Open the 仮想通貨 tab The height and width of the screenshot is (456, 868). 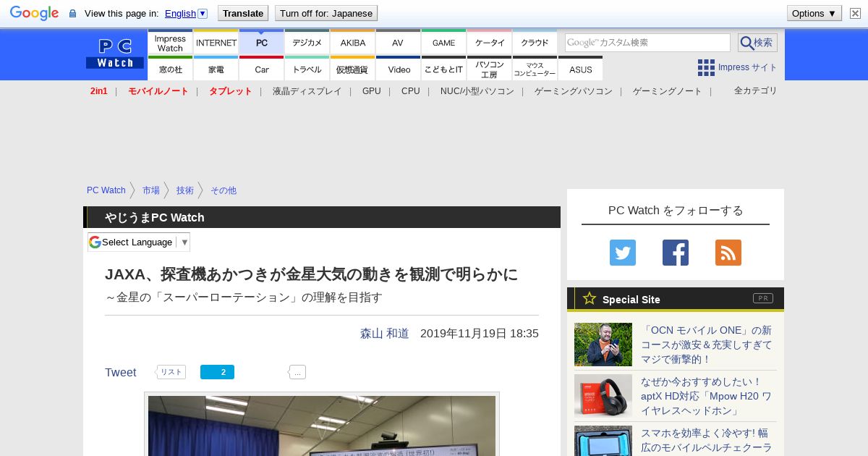pyautogui.click(x=353, y=69)
